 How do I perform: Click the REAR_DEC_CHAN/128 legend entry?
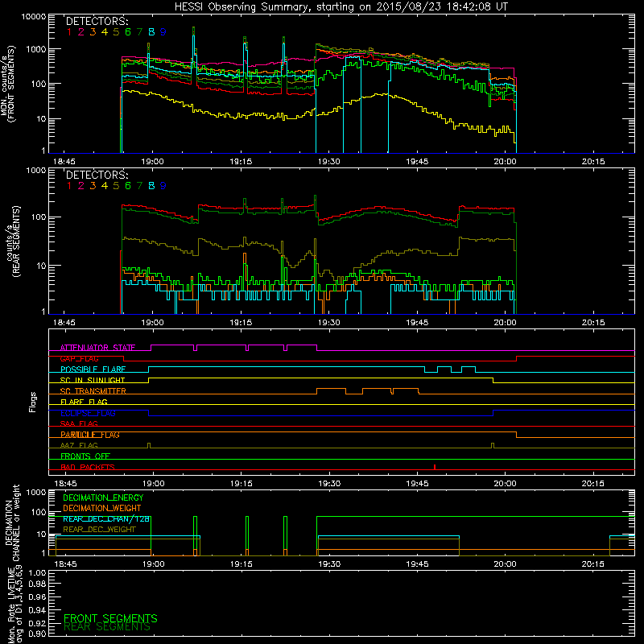(x=106, y=518)
